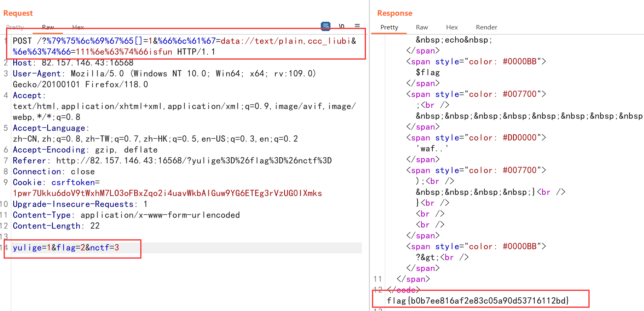Click the Host header line 82.157.146.43:16568
Screen dimensions: 644x311
click(73, 63)
